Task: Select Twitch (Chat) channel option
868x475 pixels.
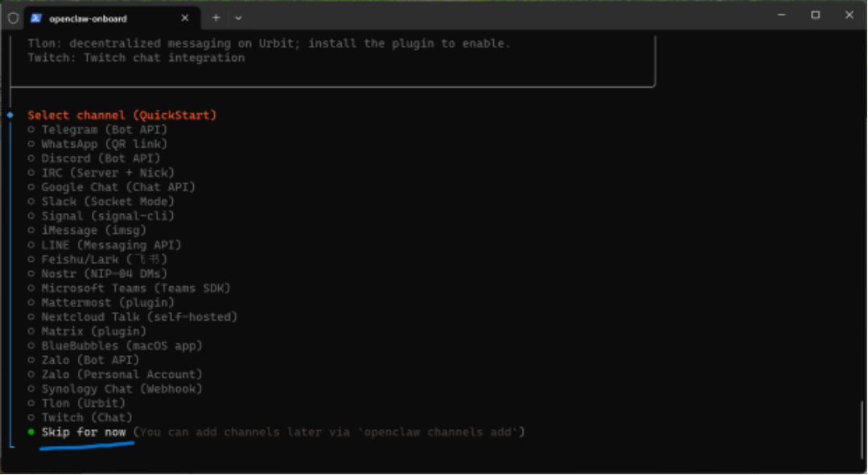Action: [87, 418]
